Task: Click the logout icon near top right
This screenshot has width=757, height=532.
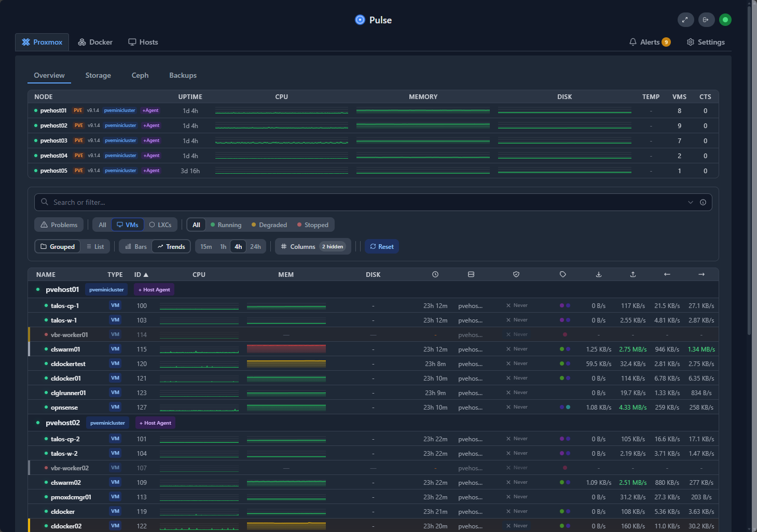Action: click(706, 20)
